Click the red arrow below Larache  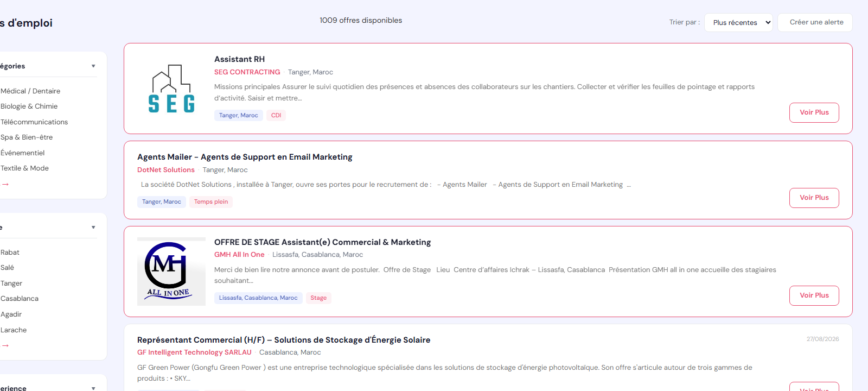pos(5,345)
